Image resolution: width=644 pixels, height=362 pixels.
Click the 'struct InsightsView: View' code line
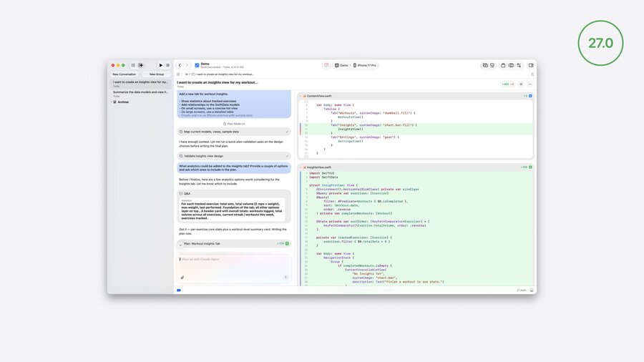[333, 185]
